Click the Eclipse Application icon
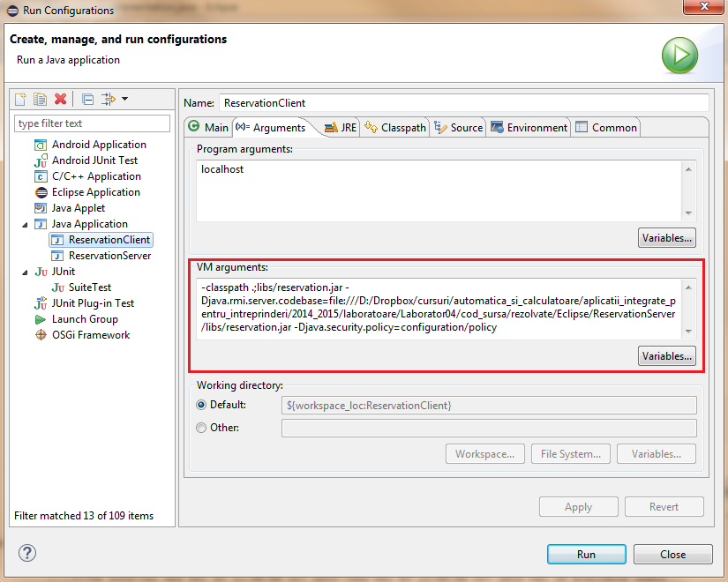This screenshot has height=582, width=728. pyautogui.click(x=41, y=192)
